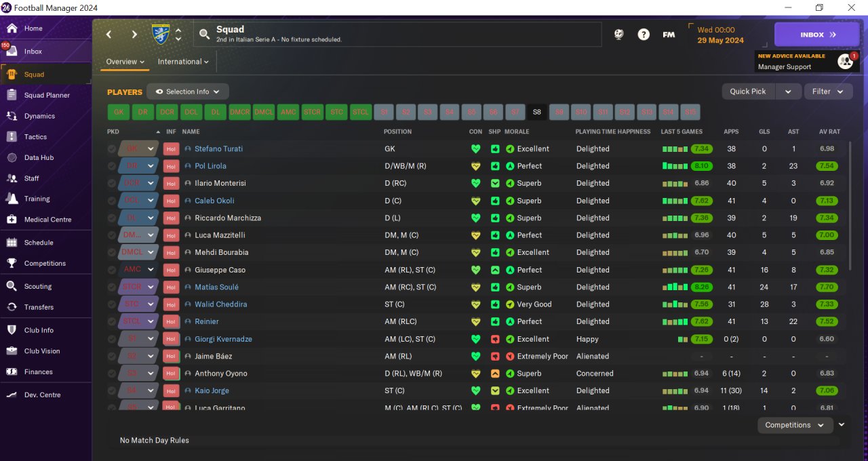The image size is (868, 461).
Task: Open the Staff section
Action: click(45, 178)
